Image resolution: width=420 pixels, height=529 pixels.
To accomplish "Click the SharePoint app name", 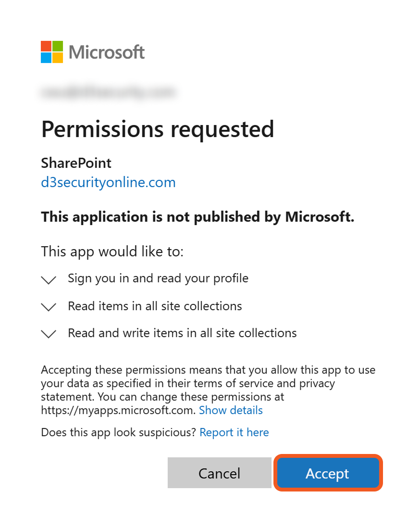I will [76, 163].
